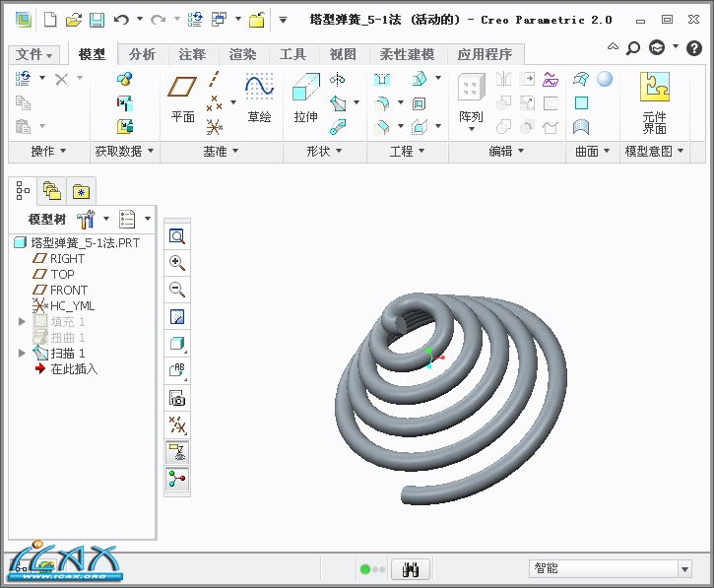The width and height of the screenshot is (714, 588).
Task: Undo the last action
Action: tap(121, 20)
